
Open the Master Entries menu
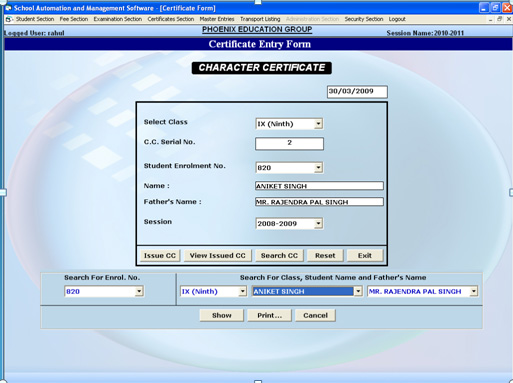click(x=217, y=19)
